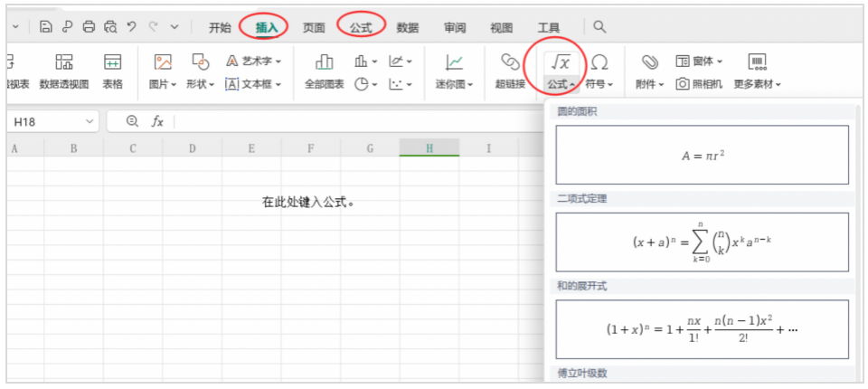This screenshot has height=389, width=868.
Task: Open the 文本框 text box dropdown
Action: point(254,84)
